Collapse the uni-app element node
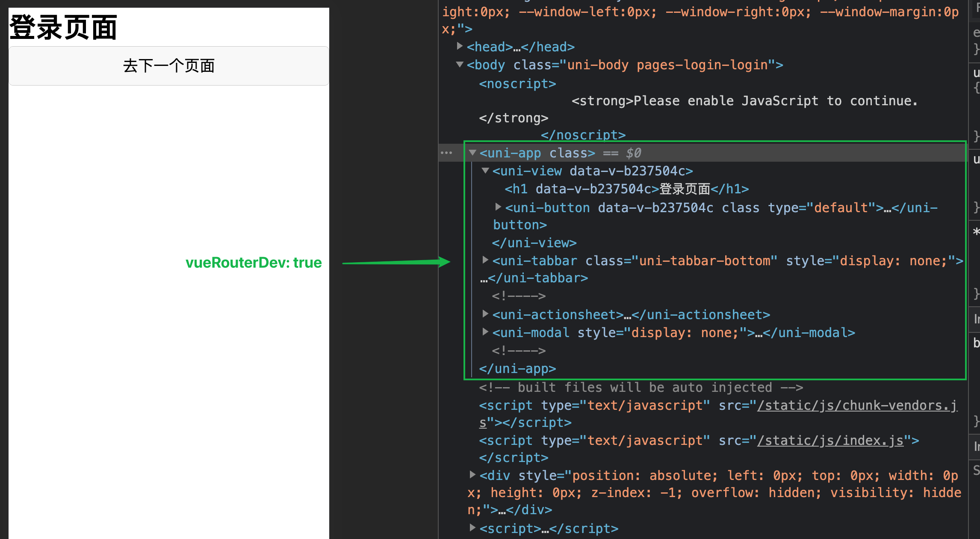Screen dimensions: 980x539 pyautogui.click(x=472, y=153)
